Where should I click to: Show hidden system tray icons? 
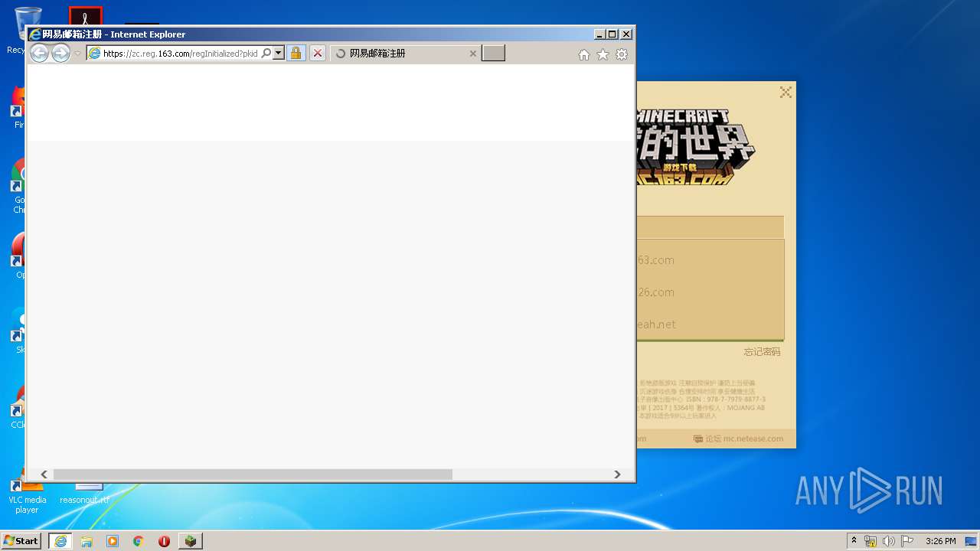854,541
